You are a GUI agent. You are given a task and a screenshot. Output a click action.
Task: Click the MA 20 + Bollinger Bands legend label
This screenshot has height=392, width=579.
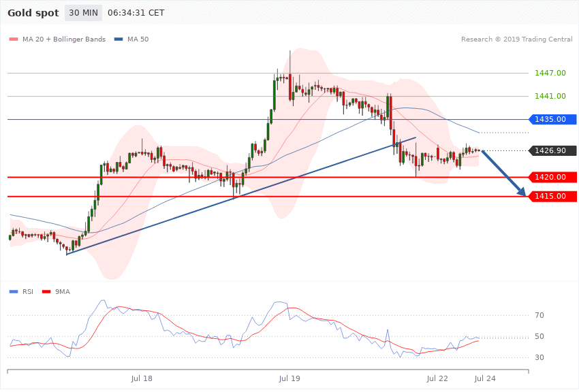64,39
